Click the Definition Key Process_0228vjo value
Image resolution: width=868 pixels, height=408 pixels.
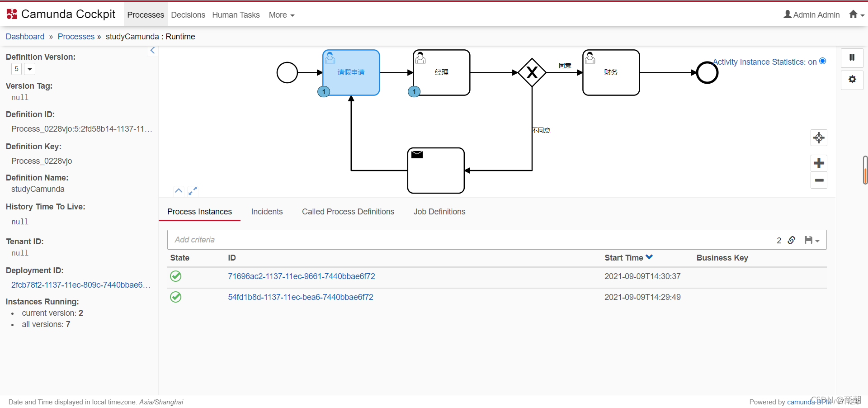[42, 161]
